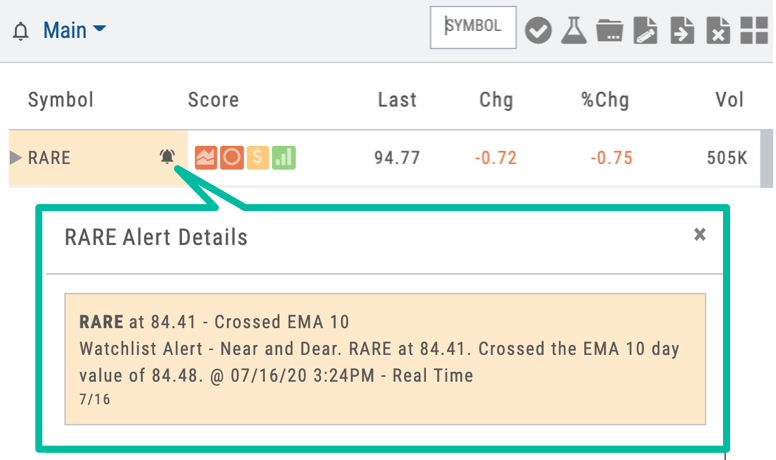This screenshot has height=460, width=776.
Task: Click the checkmark circle icon in toolbar
Action: point(538,31)
